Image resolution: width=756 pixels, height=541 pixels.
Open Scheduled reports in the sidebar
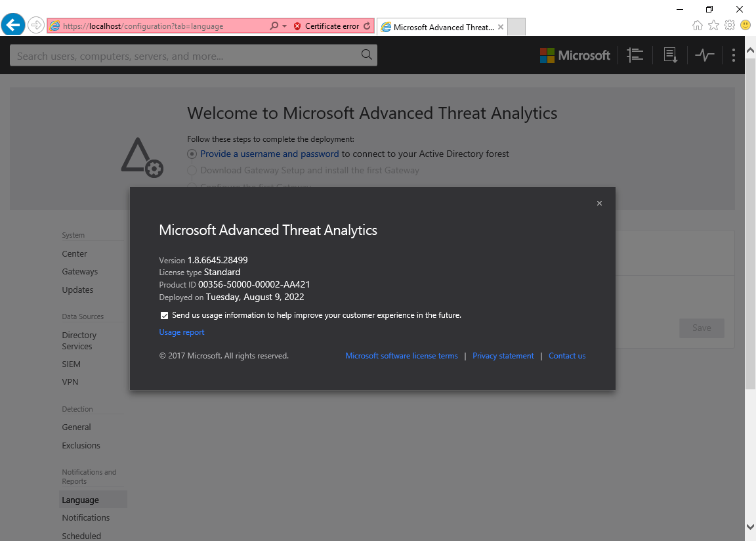(x=81, y=536)
